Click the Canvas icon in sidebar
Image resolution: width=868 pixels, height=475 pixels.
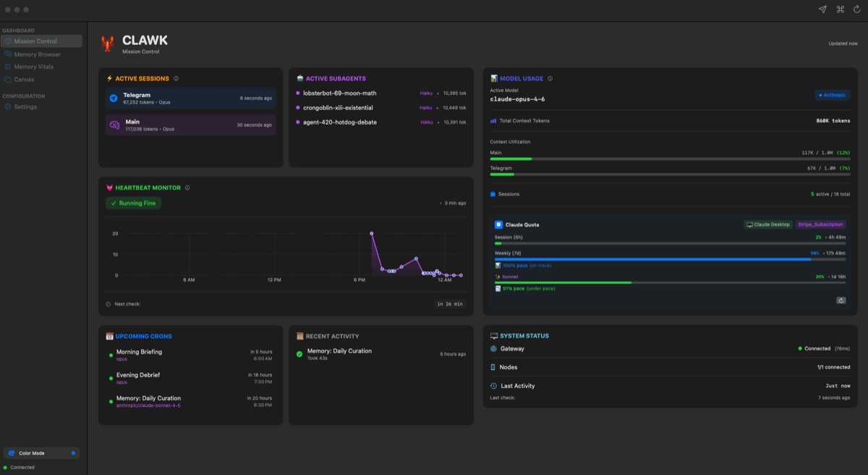tap(8, 80)
